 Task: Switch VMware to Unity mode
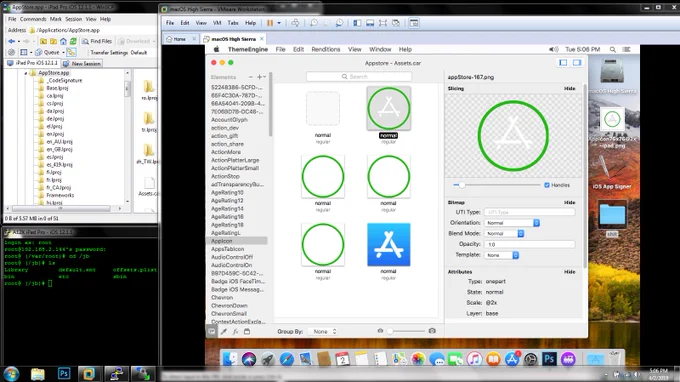396,23
